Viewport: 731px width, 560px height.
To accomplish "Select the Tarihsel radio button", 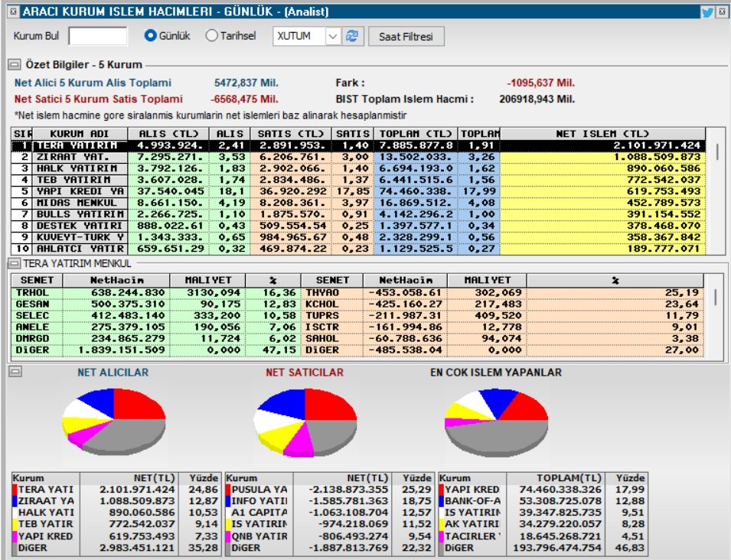I will (211, 35).
